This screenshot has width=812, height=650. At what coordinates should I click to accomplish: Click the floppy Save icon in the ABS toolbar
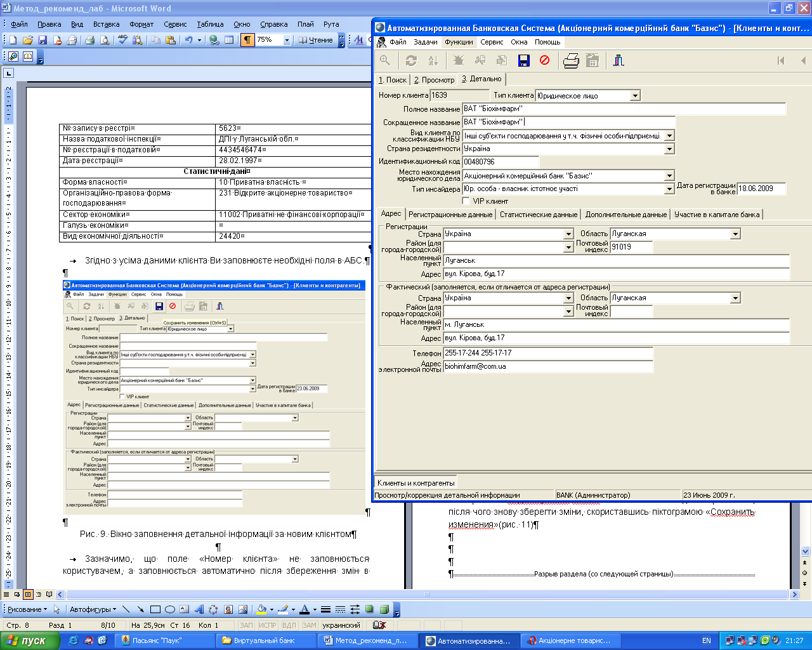524,60
